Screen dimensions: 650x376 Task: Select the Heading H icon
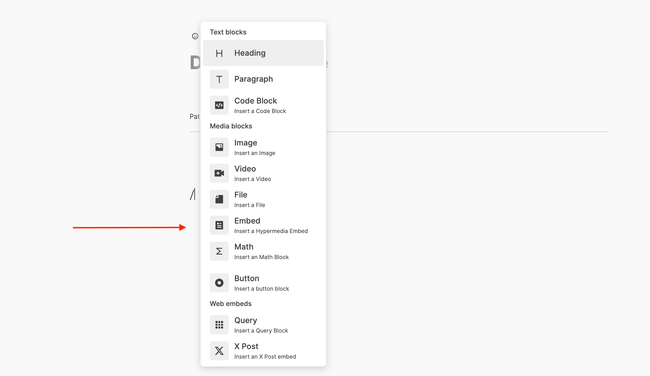pyautogui.click(x=219, y=53)
